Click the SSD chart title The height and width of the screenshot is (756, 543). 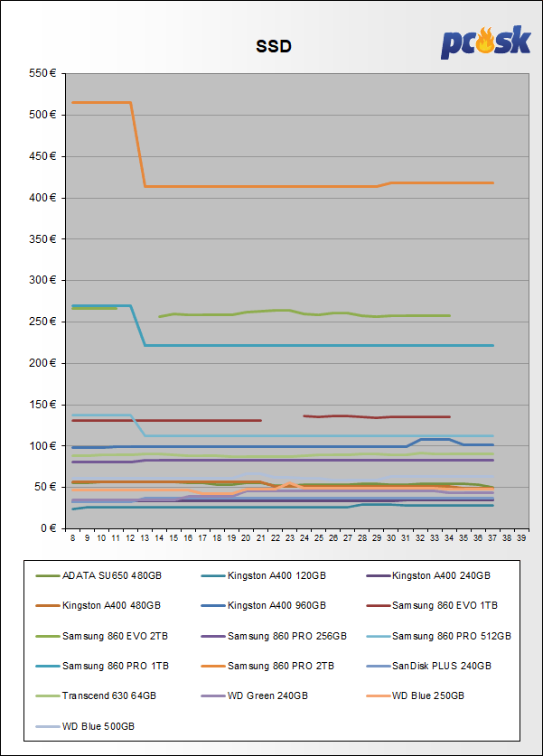[274, 46]
